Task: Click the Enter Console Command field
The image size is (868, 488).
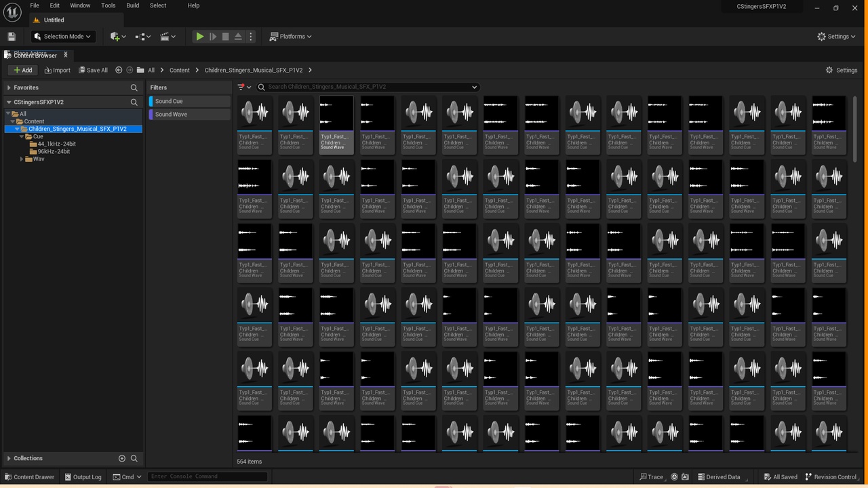Action: coord(207,476)
